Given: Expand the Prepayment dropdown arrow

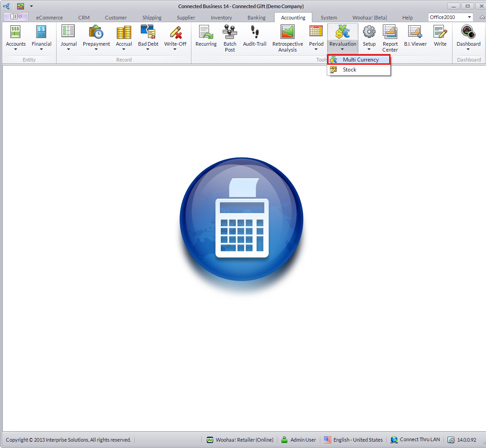Looking at the screenshot, I should point(96,49).
